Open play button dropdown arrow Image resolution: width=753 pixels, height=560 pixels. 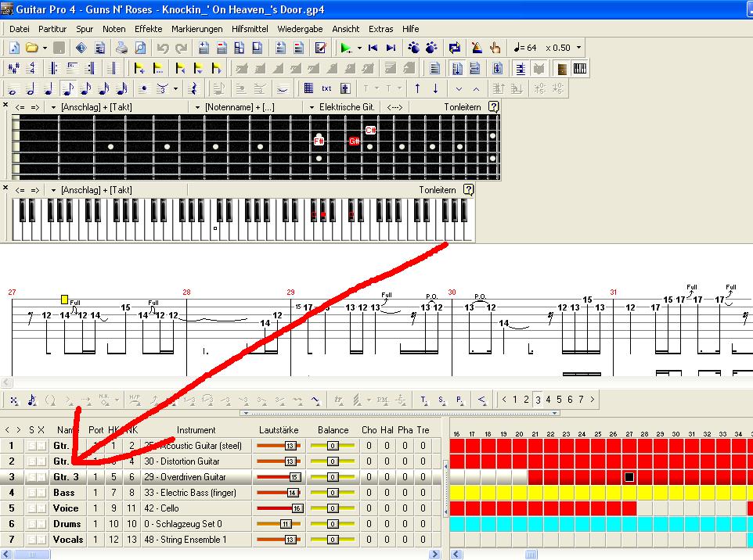359,48
